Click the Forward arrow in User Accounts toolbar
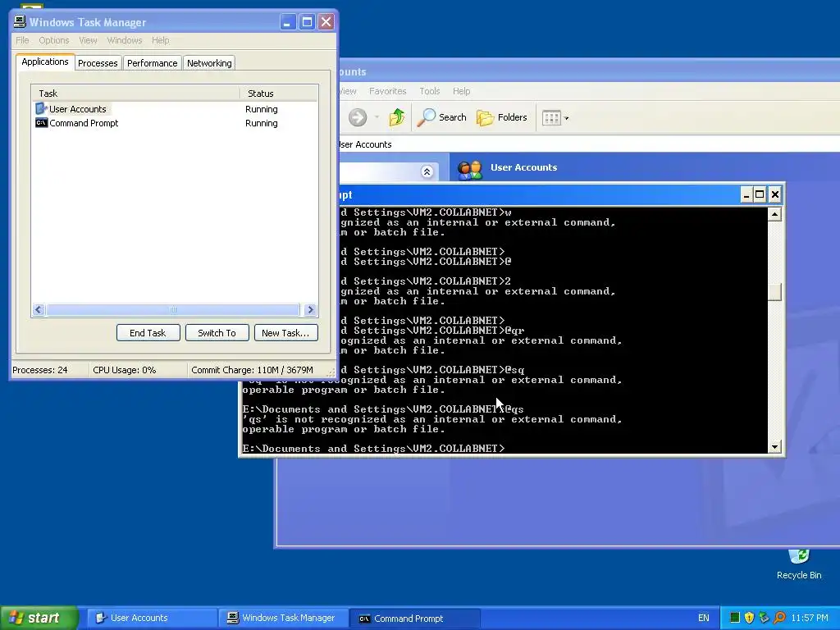 click(x=358, y=116)
